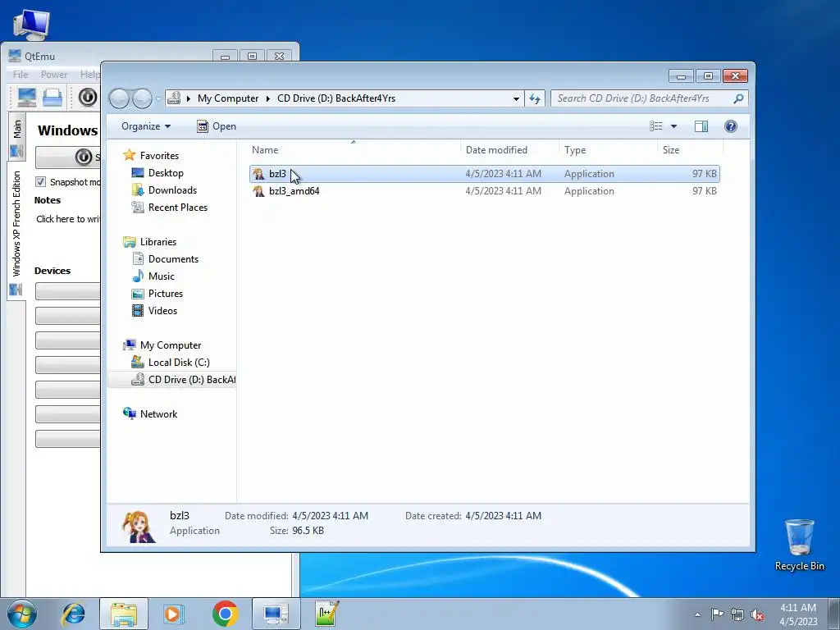Open the File menu in QtEmu

click(21, 75)
